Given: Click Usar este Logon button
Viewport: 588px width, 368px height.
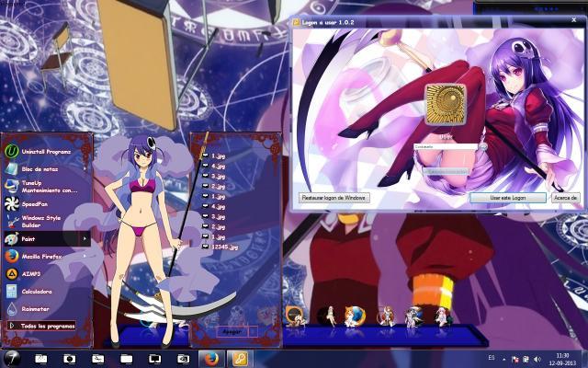Looking at the screenshot, I should [508, 198].
